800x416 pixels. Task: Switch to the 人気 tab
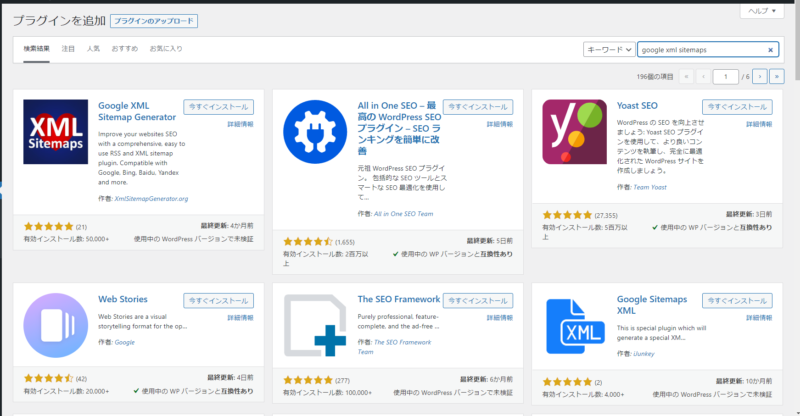[x=93, y=48]
